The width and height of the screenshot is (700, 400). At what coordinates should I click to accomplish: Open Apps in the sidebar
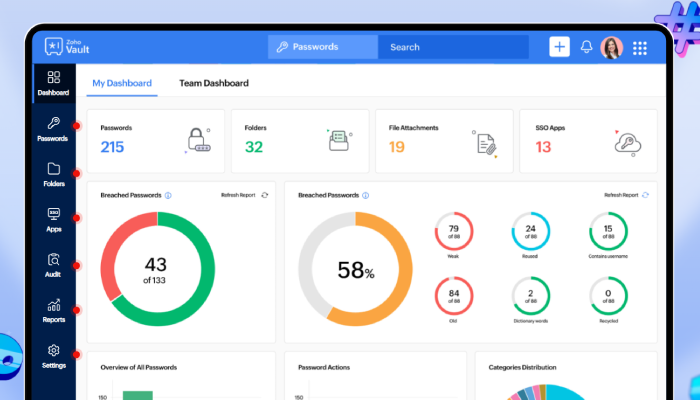(x=54, y=220)
